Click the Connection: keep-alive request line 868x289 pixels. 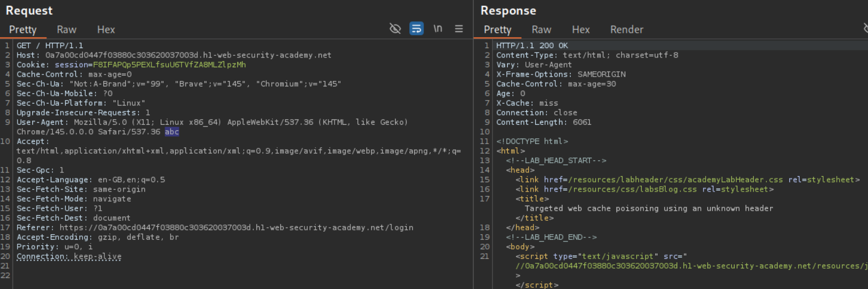coord(69,256)
